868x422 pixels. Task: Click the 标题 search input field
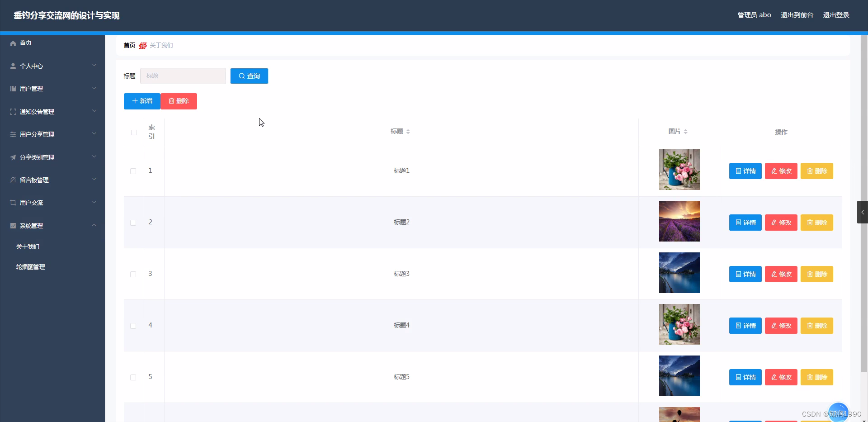(183, 76)
